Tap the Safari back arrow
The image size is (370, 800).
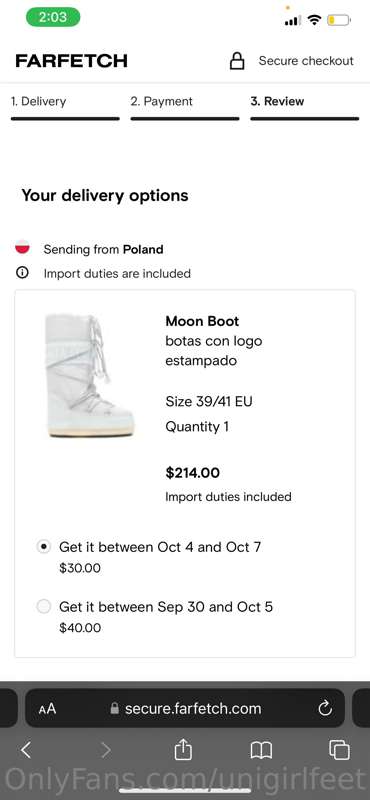tap(26, 749)
